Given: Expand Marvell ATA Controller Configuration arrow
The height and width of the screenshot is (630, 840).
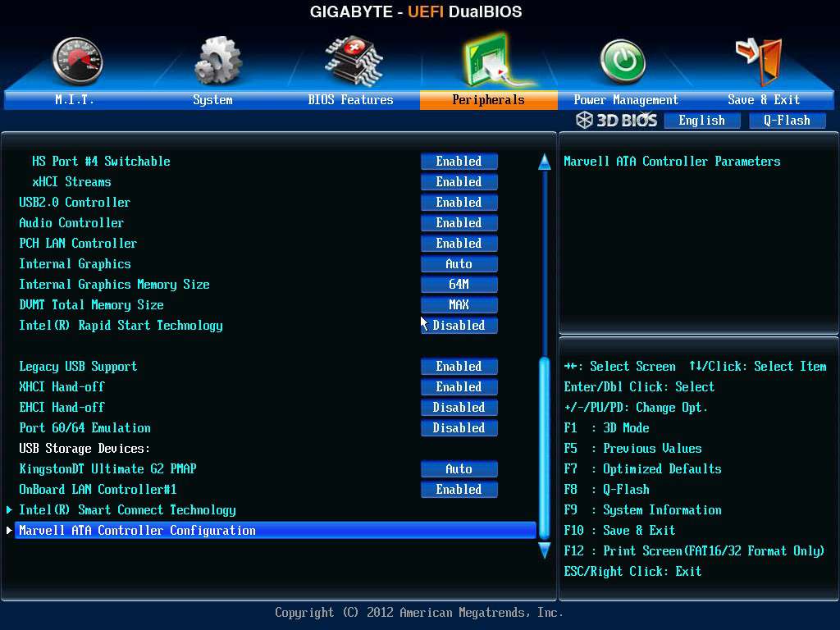Looking at the screenshot, I should click(9, 531).
